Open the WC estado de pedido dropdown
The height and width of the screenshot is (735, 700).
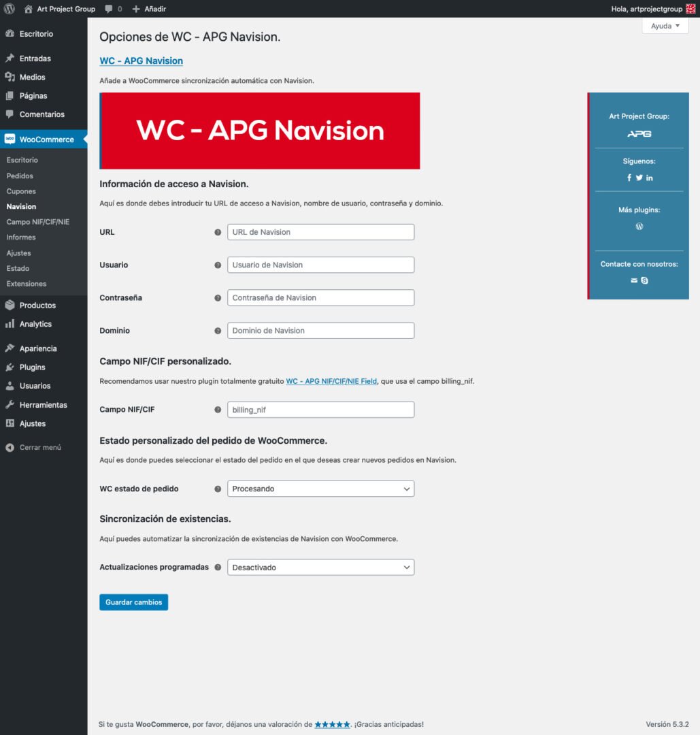click(320, 489)
